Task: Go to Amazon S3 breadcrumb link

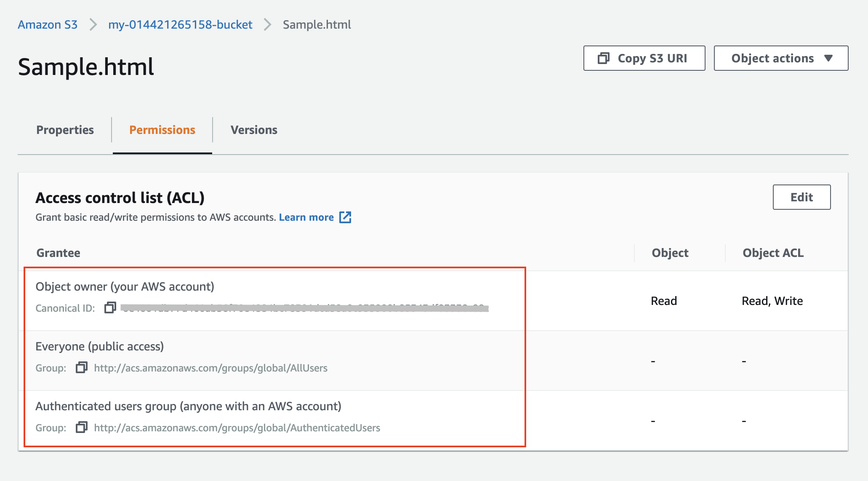Action: pos(48,24)
